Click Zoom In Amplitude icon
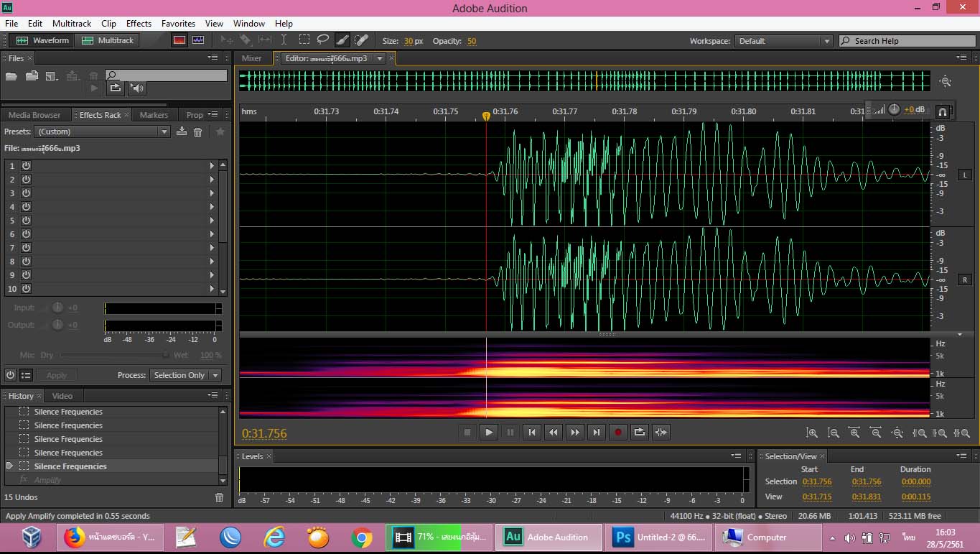This screenshot has height=554, width=980. click(812, 433)
